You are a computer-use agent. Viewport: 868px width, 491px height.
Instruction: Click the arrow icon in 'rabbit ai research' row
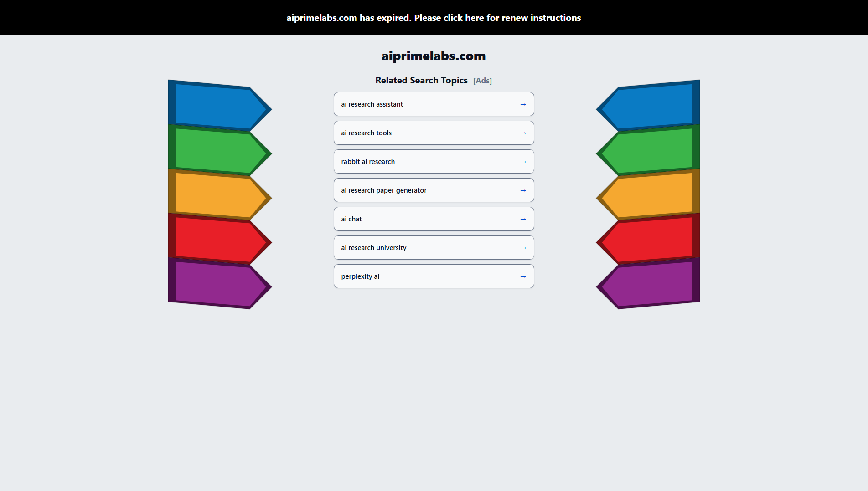(523, 162)
